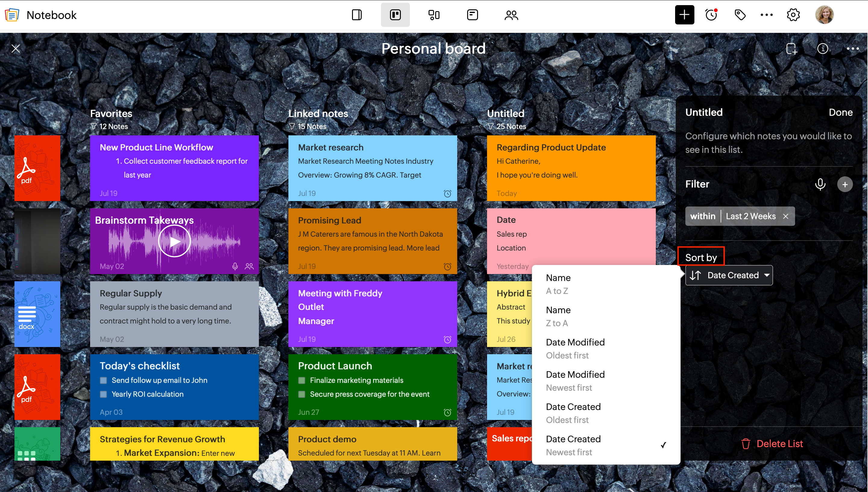
Task: Open the tags icon in toolbar
Action: point(740,15)
